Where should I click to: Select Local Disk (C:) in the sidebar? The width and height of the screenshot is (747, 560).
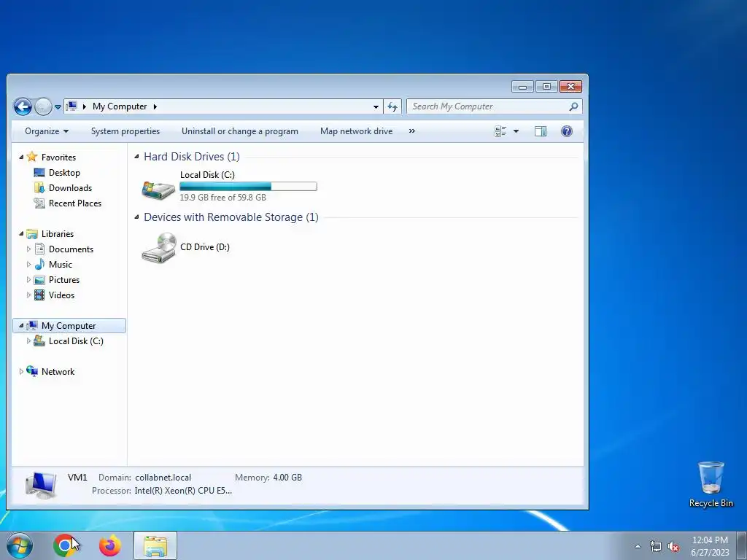point(76,341)
